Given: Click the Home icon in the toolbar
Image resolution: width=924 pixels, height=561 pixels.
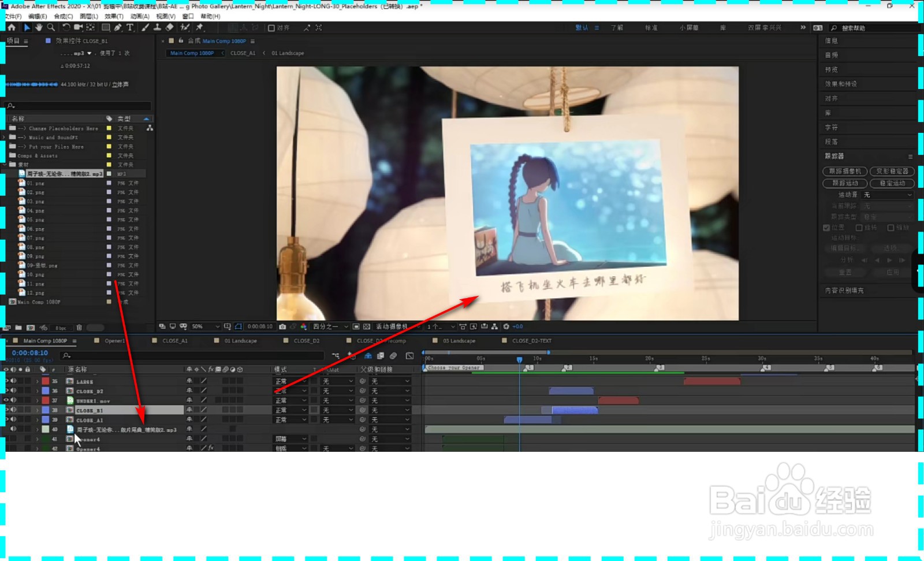Looking at the screenshot, I should [12, 27].
